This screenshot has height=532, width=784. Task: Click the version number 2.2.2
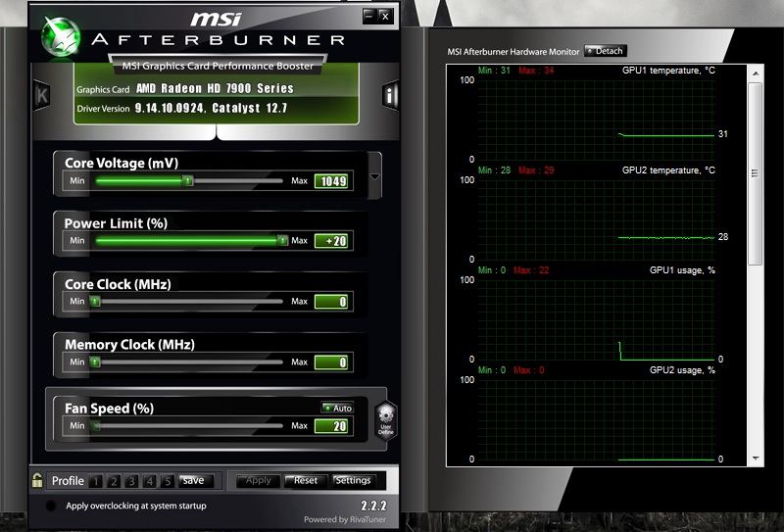point(373,506)
